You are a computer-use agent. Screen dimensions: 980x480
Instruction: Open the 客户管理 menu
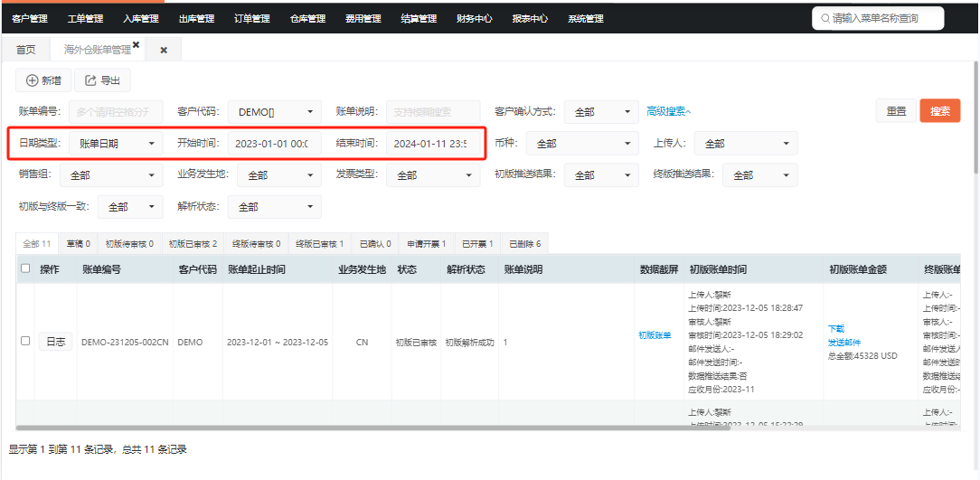[29, 19]
